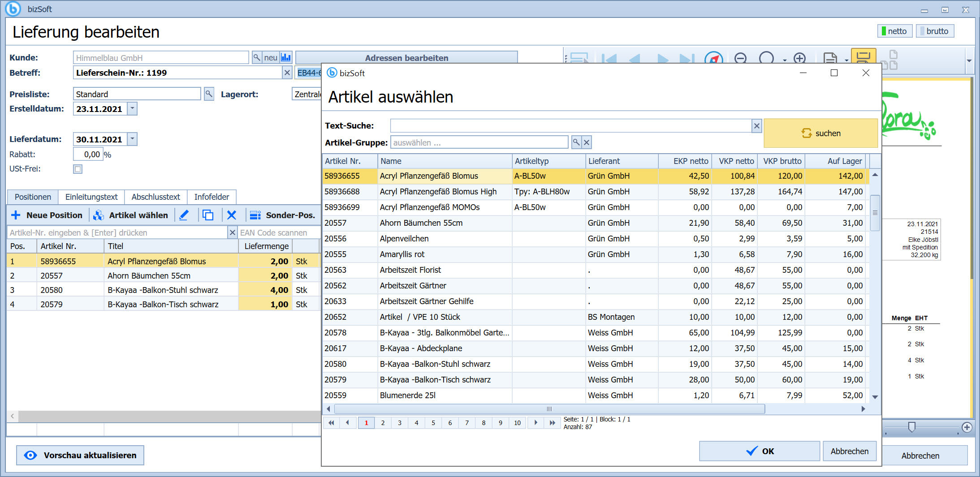Select position 3 B-Kayaa -Balkon-Stuhl schwarz
Screen dimensions: 980x477
164,290
